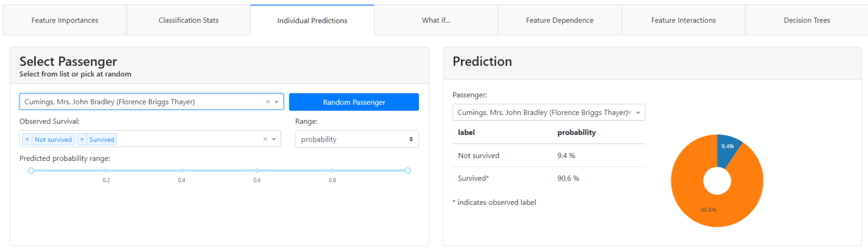Expand the Prediction Passenger dropdown arrow
The image size is (868, 248).
coord(639,113)
